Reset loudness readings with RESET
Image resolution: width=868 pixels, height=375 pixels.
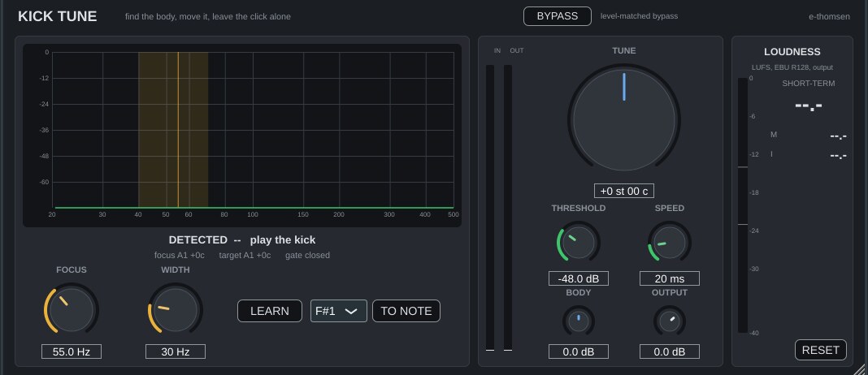tap(820, 350)
